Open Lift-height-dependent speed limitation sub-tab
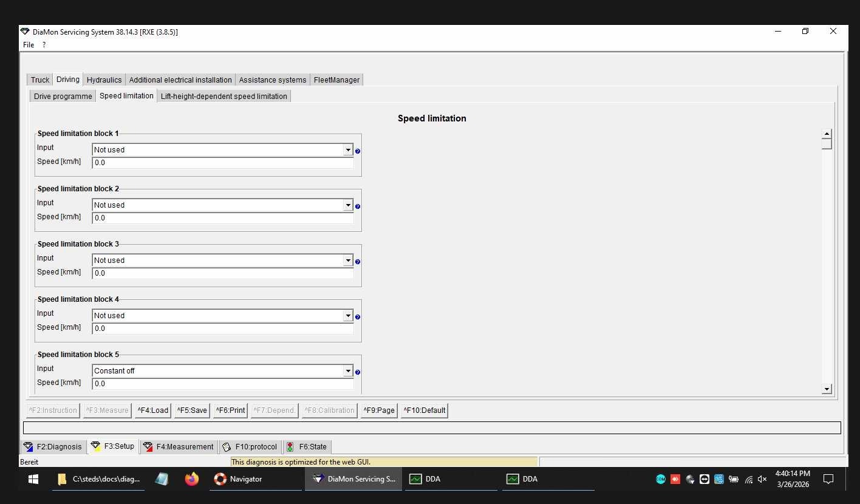The height and width of the screenshot is (504, 860). pos(224,97)
